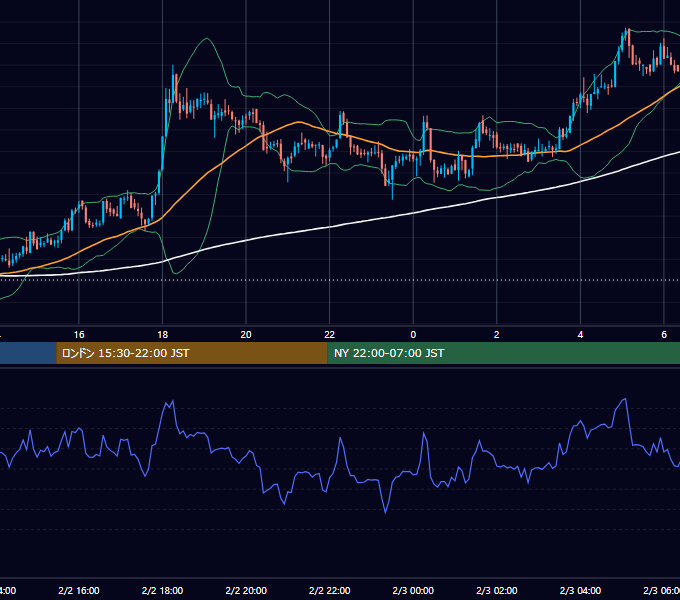Select the London 15:30-22:00 JST session bar
The height and width of the screenshot is (600, 680).
coord(192,353)
